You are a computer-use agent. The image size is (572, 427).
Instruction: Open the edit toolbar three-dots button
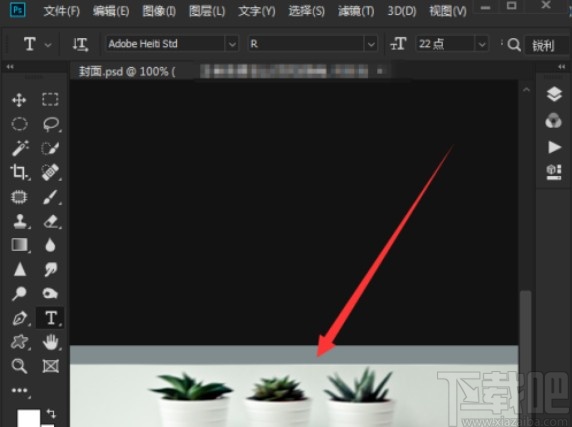[x=20, y=391]
